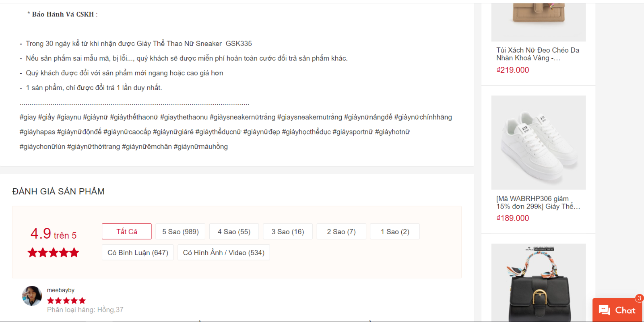The height and width of the screenshot is (322, 644).
Task: Show reviews Có Hình Ảnh / Video
Action: (223, 252)
